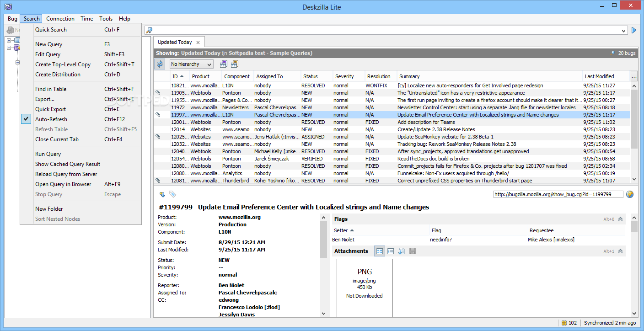
Task: Choose New Query from menu
Action: [80, 44]
